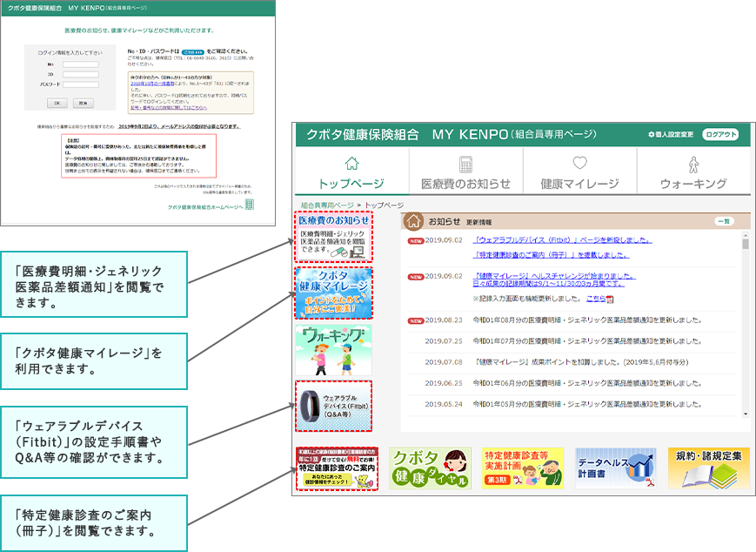Select the 2019.07.08 成果ポイントを加算しました entry
The width and height of the screenshot is (756, 552).
pos(572,362)
